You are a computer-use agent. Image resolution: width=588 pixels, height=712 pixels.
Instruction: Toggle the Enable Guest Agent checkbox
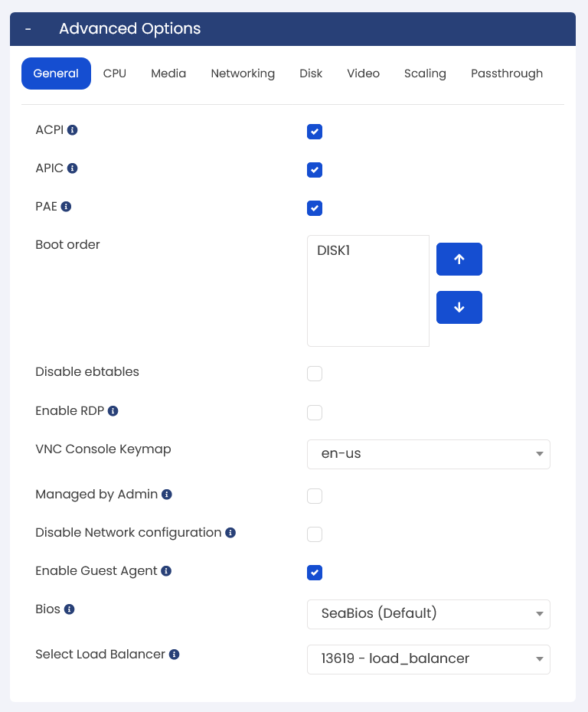315,573
